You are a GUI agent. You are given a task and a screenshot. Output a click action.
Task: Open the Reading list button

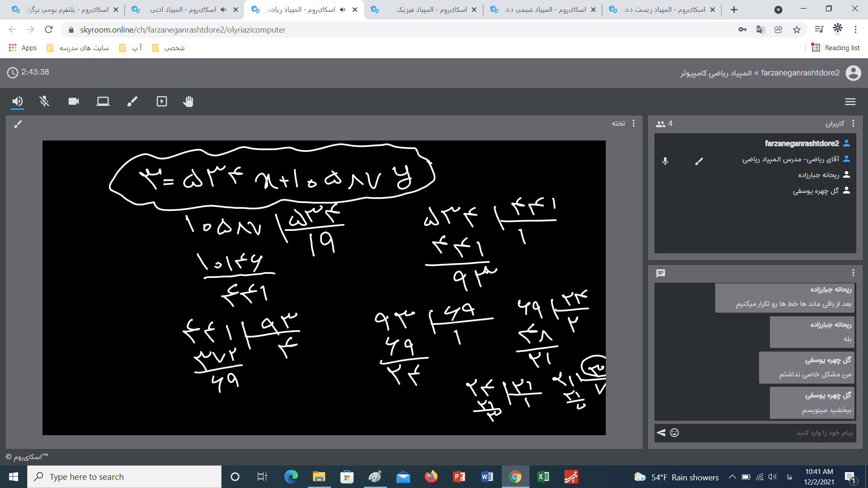835,47
